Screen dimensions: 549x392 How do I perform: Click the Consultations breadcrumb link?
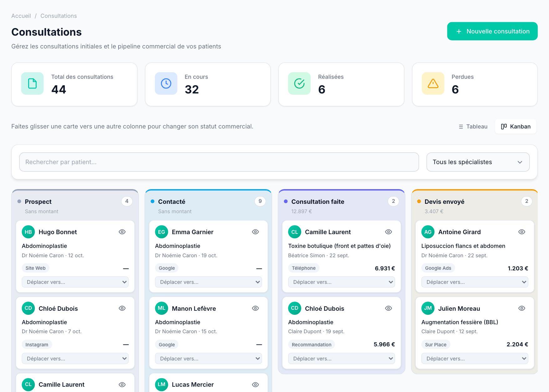[x=58, y=16]
